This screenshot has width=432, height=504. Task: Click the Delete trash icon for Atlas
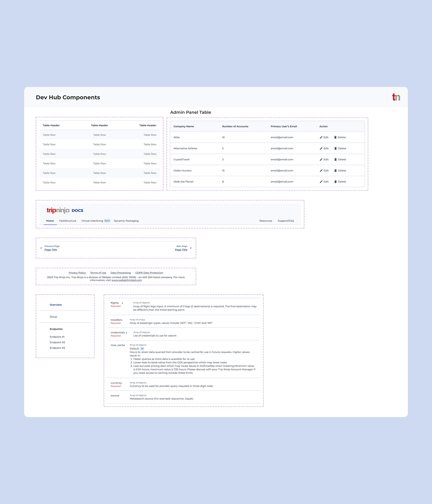pos(336,137)
